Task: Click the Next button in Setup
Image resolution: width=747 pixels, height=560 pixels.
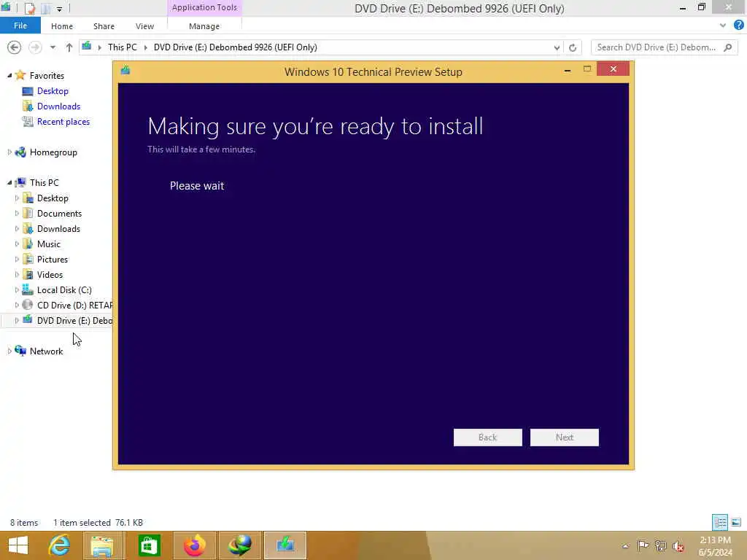Action: coord(564,437)
